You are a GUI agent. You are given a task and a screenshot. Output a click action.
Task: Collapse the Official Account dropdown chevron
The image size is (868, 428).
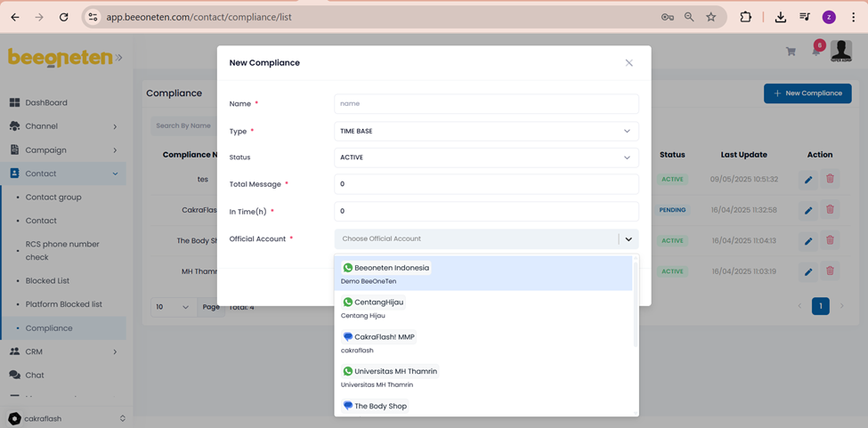pyautogui.click(x=629, y=239)
